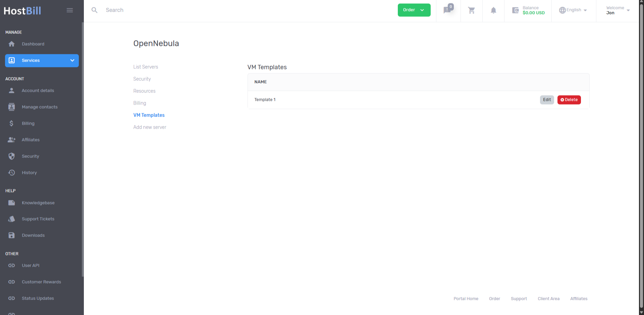
Task: Open the English language dropdown
Action: point(573,10)
